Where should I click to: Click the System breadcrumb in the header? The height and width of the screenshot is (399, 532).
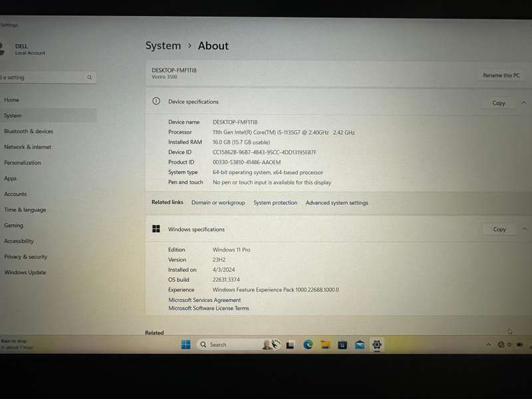[x=163, y=45]
